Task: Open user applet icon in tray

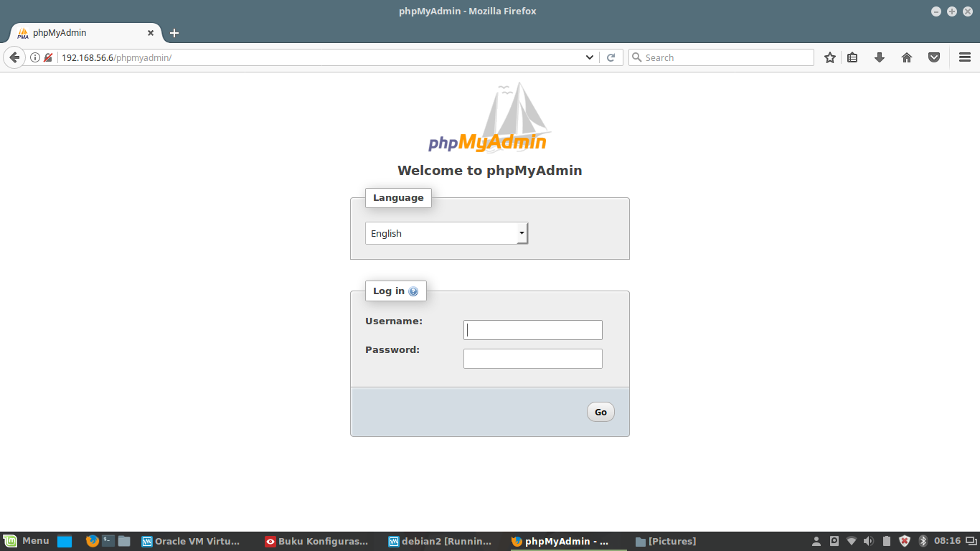Action: pos(816,541)
